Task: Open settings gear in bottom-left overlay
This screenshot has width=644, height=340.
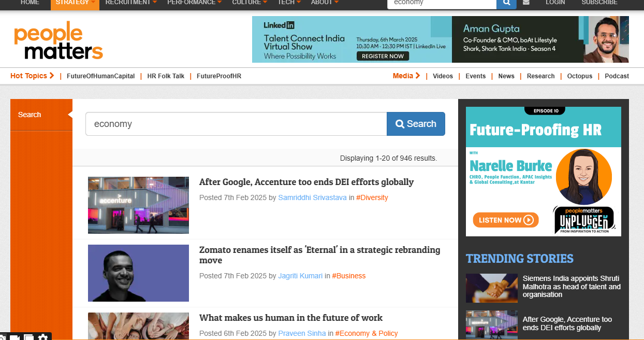Action: (43, 337)
